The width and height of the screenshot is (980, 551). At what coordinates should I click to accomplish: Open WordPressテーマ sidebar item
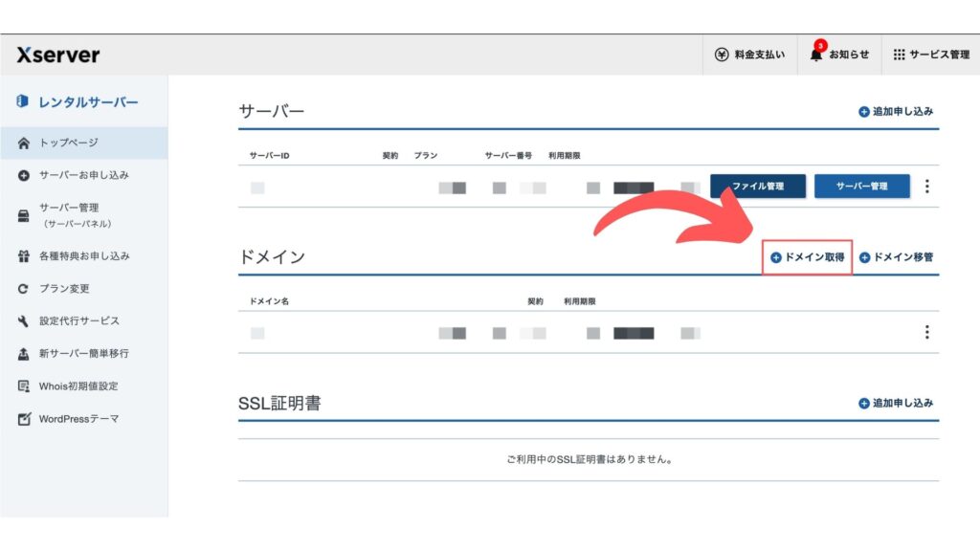tap(84, 419)
